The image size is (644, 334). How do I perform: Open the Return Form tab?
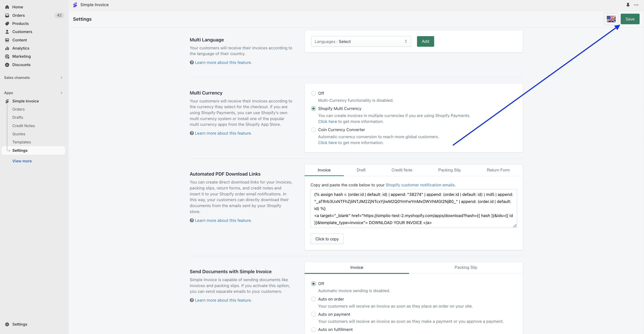click(x=498, y=170)
